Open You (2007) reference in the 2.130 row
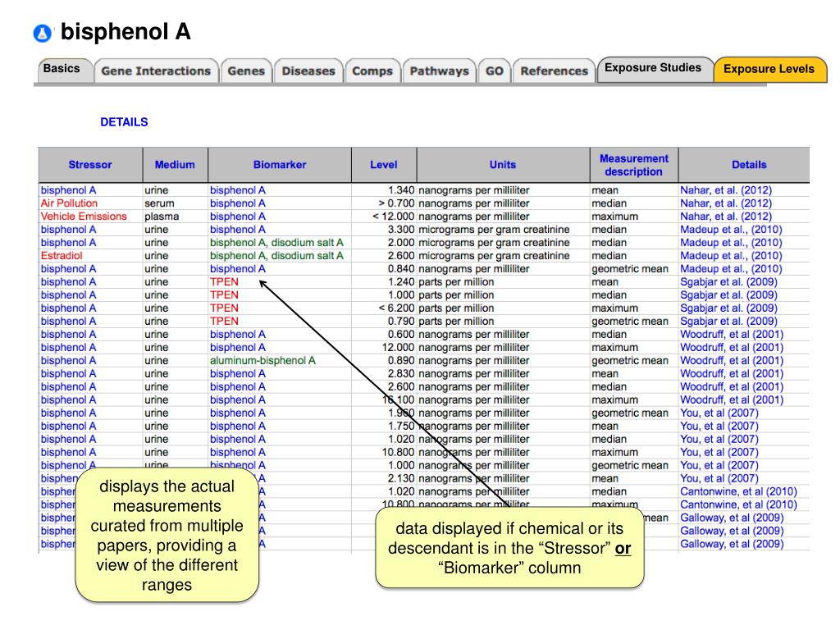 (x=719, y=478)
